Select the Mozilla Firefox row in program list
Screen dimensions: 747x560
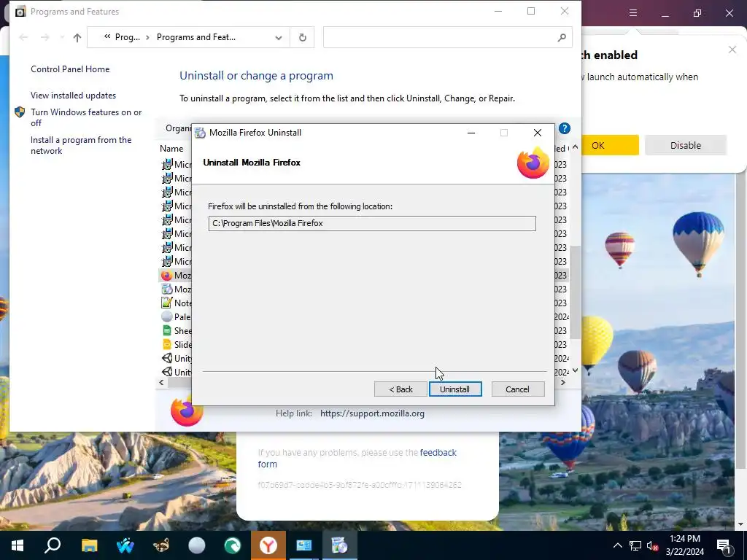(177, 275)
